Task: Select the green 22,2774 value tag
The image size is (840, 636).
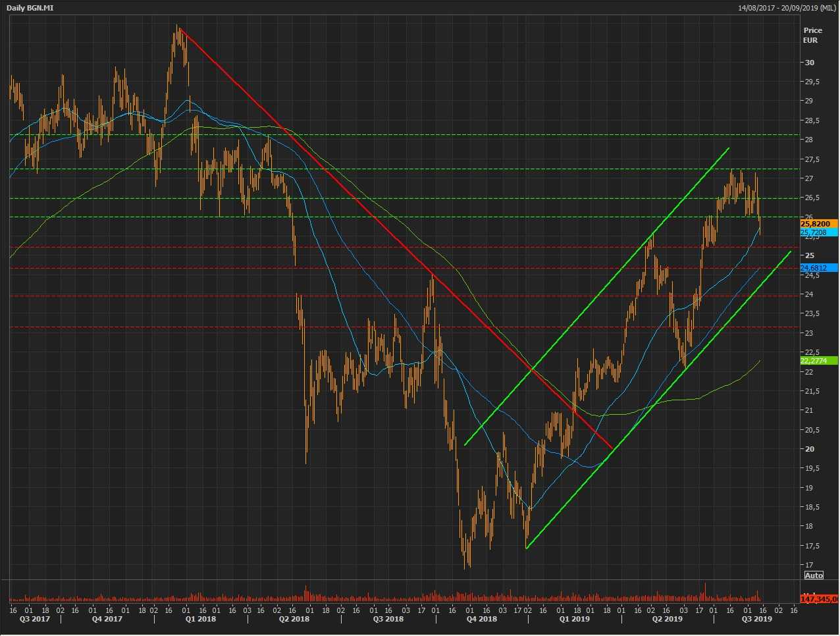Action: coord(819,361)
